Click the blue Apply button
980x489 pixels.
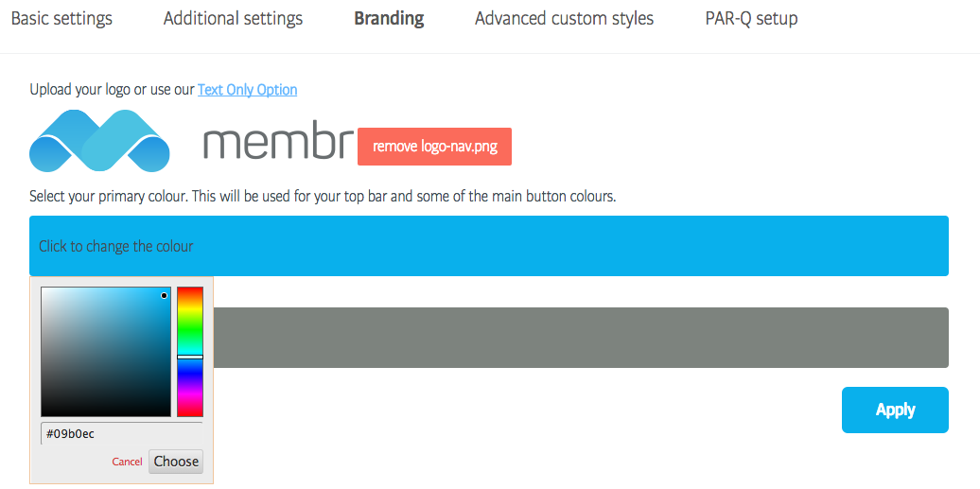tap(894, 410)
